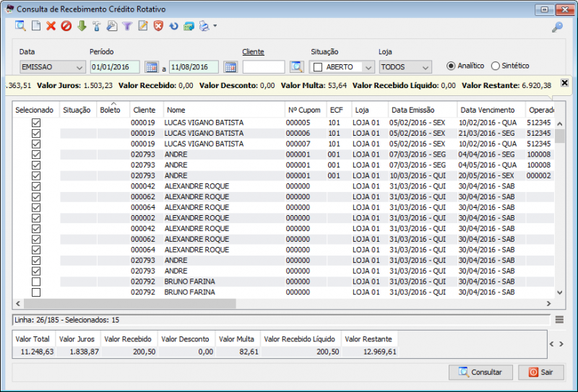Select the Sintético radio button
Viewport: 578px width, 392px height.
point(496,66)
